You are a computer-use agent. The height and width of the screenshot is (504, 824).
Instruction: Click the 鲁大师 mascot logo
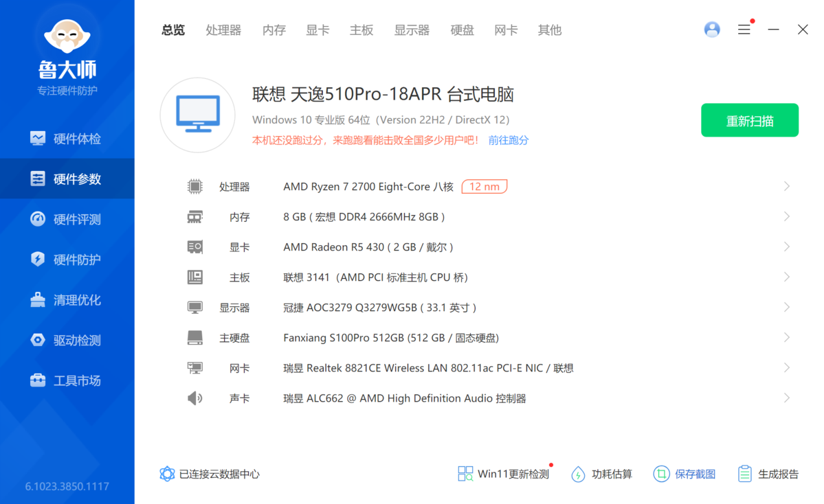pyautogui.click(x=67, y=36)
